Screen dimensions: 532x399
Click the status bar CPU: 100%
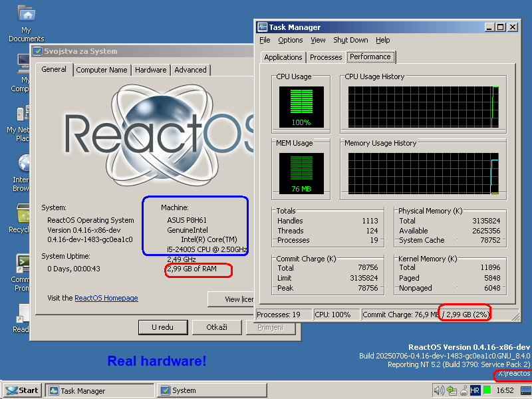[x=336, y=315]
